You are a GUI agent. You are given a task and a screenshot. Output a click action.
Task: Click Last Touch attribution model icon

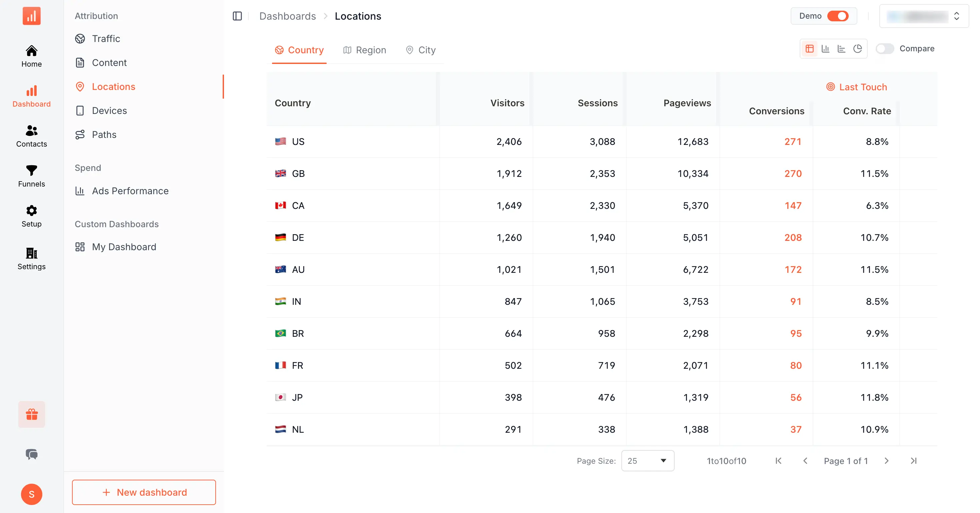click(x=830, y=87)
